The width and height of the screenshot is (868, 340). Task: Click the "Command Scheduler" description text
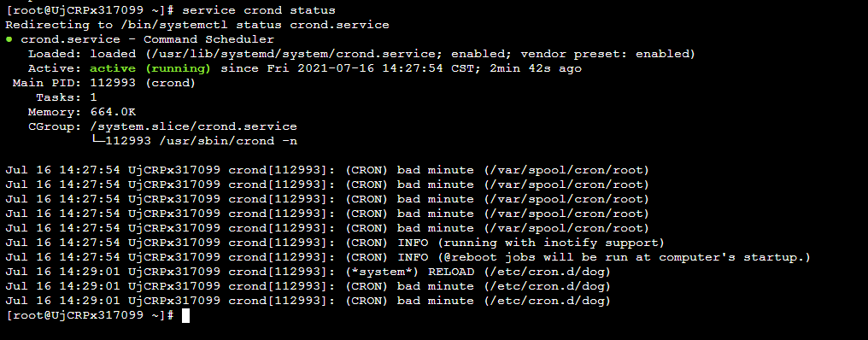[x=208, y=40]
